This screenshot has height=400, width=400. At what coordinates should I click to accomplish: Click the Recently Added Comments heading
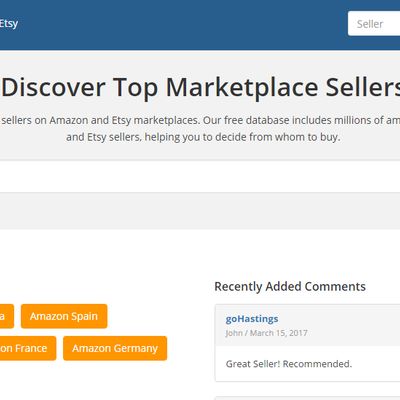(290, 287)
